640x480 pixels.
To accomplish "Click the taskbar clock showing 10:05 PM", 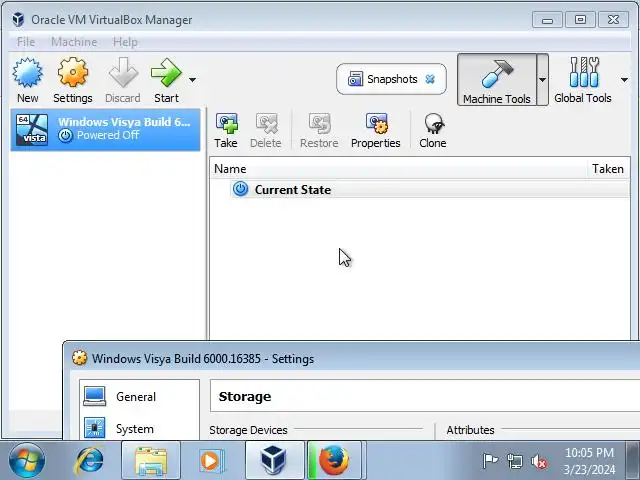I will point(589,461).
